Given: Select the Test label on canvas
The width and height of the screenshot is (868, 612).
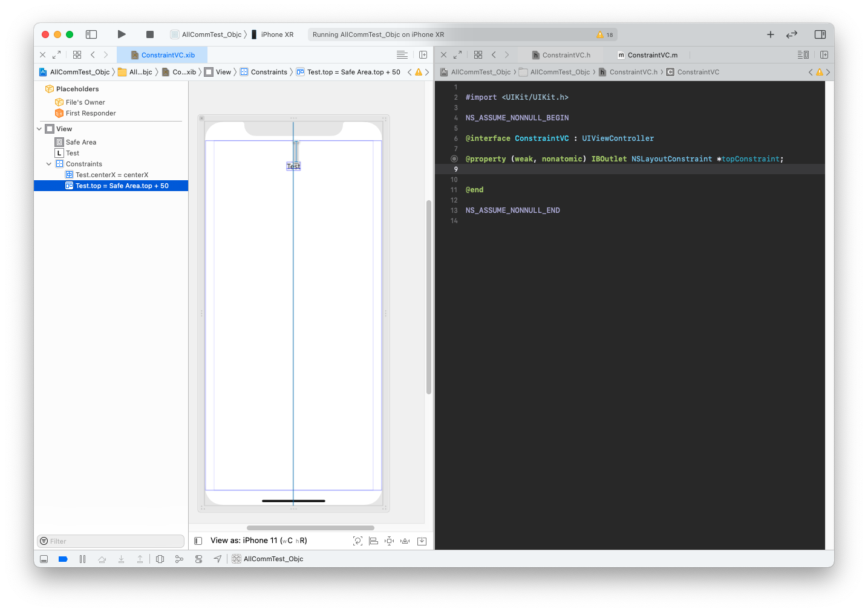Looking at the screenshot, I should [293, 166].
